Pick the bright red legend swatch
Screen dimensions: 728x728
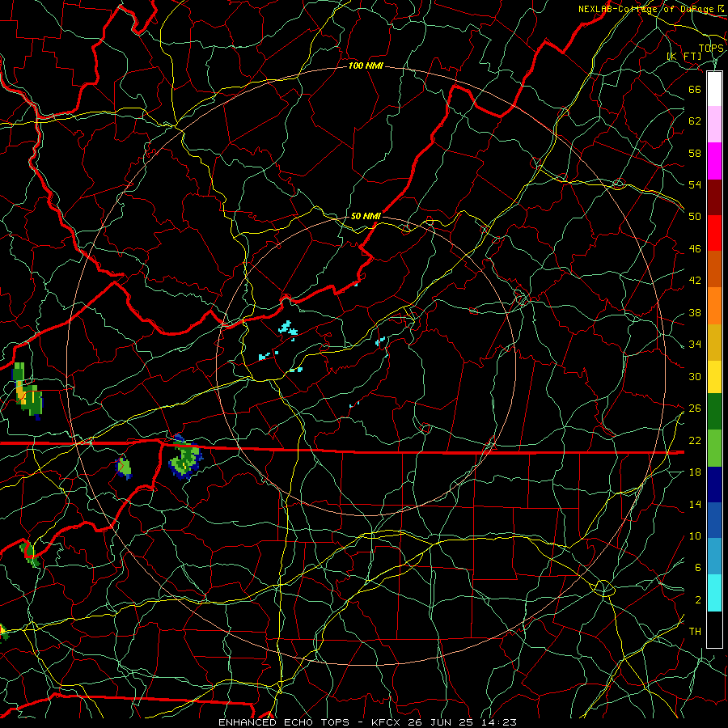(714, 233)
